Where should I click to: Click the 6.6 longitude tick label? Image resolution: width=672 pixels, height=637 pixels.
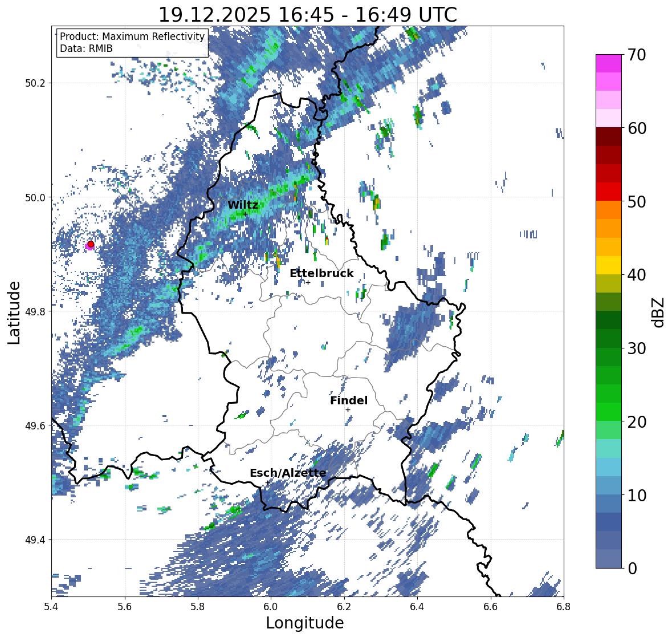coord(490,607)
